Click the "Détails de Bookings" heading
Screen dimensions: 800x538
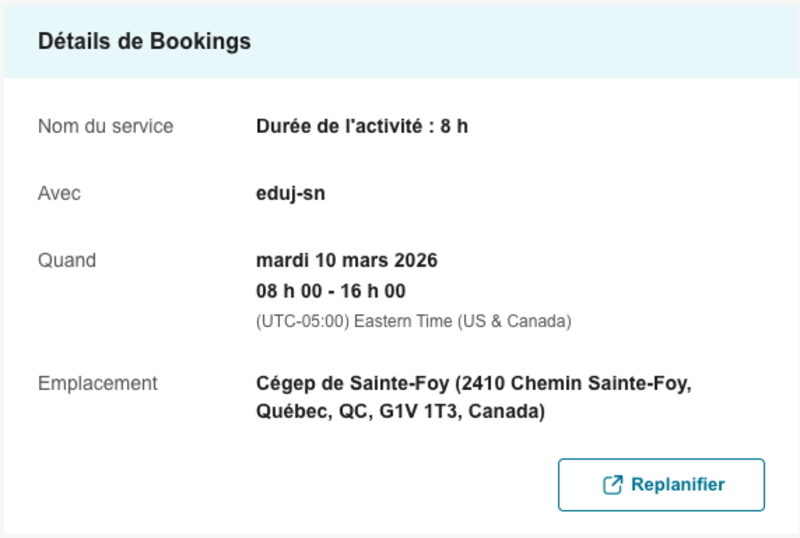[x=144, y=41]
